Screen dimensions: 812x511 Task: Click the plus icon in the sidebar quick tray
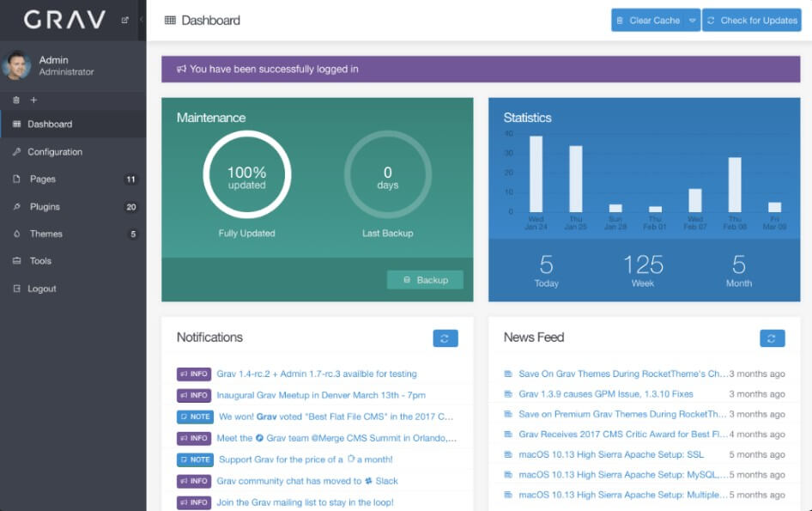(x=34, y=100)
